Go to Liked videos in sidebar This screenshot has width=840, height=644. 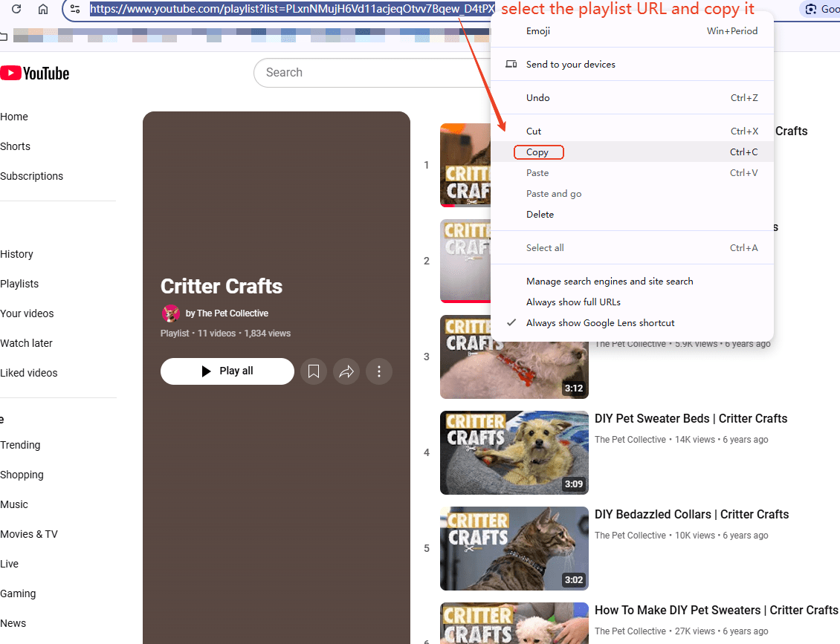coord(29,373)
